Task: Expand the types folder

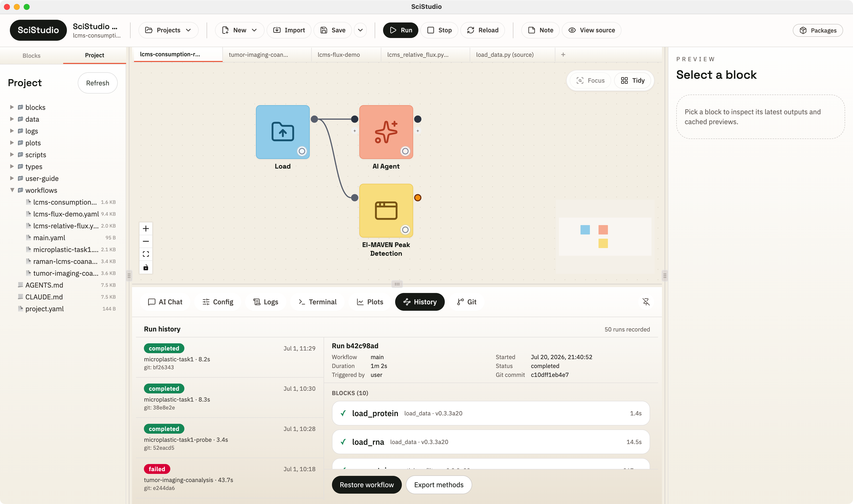Action: [12, 167]
